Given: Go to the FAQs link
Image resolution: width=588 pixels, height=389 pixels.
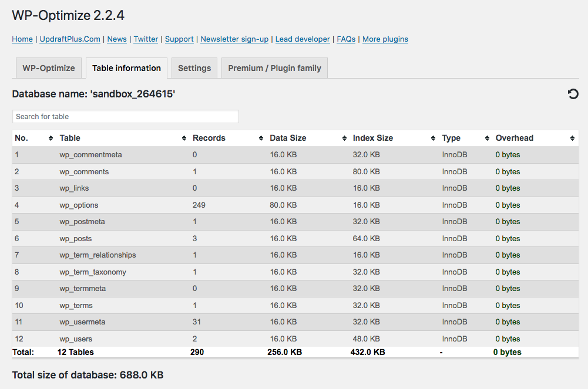Looking at the screenshot, I should pyautogui.click(x=346, y=39).
